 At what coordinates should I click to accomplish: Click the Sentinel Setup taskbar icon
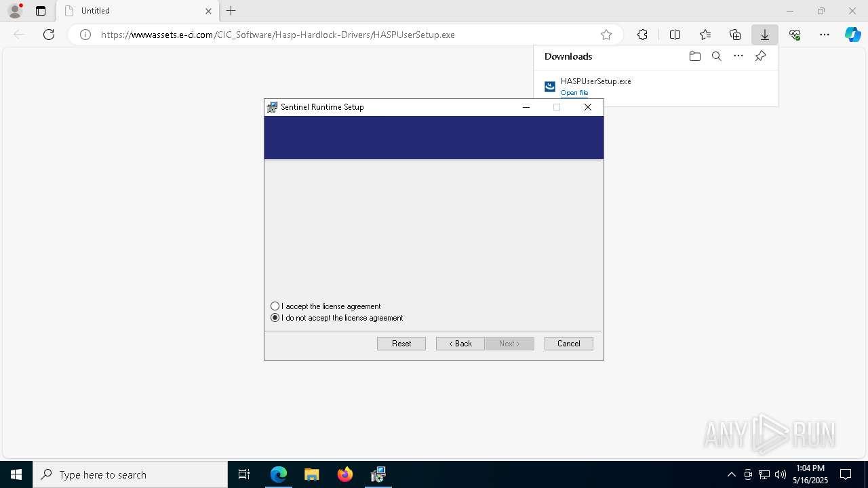(378, 474)
